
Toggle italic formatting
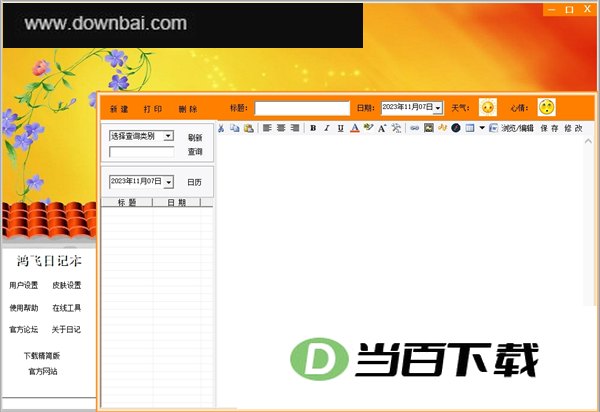pos(327,128)
